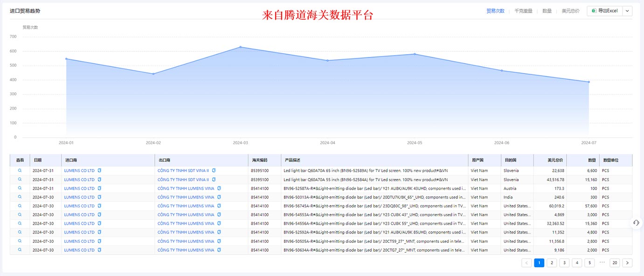Go to page 3
Image resolution: width=644 pixels, height=276 pixels.
564,263
